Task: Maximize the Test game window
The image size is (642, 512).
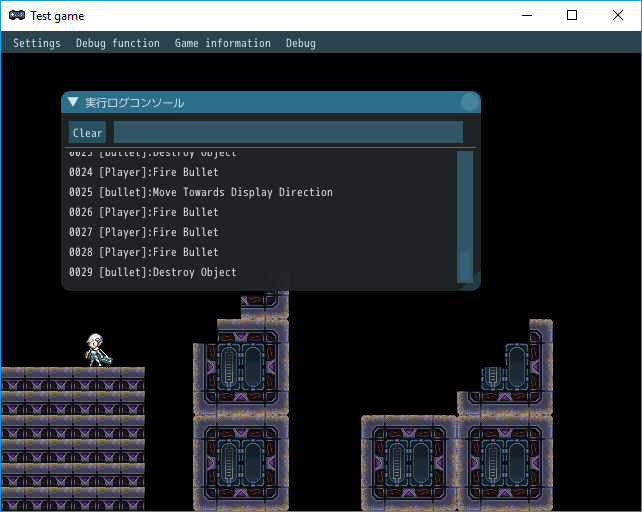Action: 572,16
